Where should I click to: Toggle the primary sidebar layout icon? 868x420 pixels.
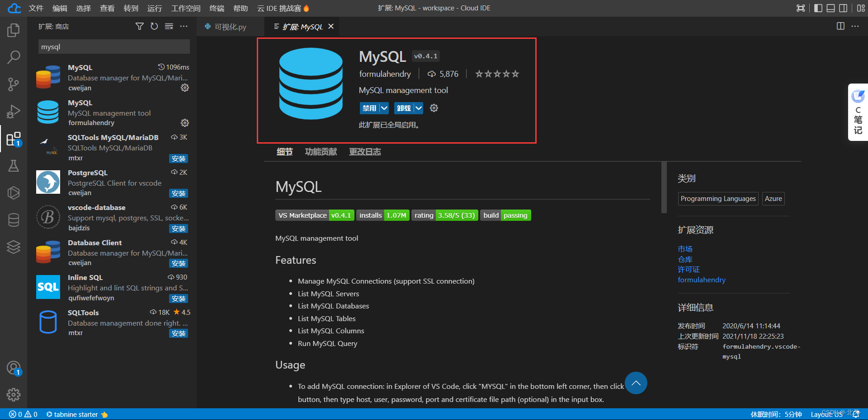pyautogui.click(x=818, y=8)
